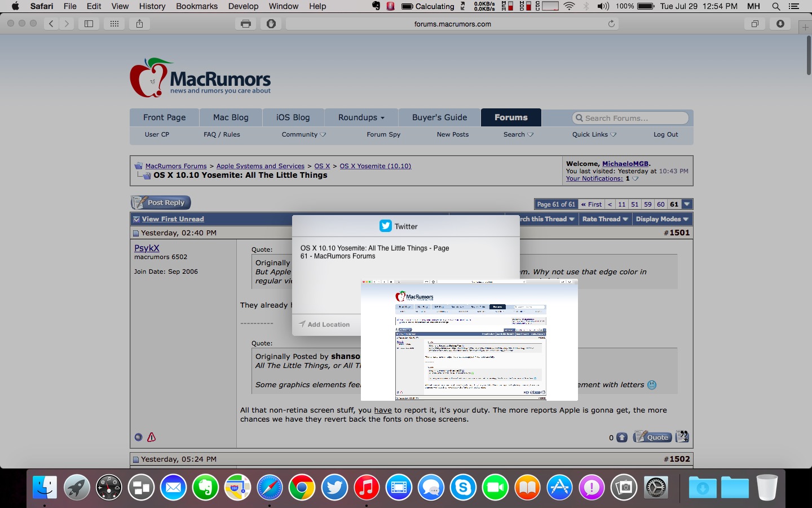This screenshot has height=508, width=812.
Task: Switch to the Mac Blog tab
Action: [x=231, y=117]
